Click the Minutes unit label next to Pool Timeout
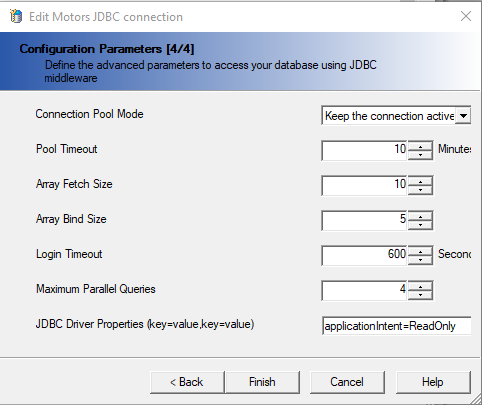This screenshot has height=405, width=482. tap(454, 149)
